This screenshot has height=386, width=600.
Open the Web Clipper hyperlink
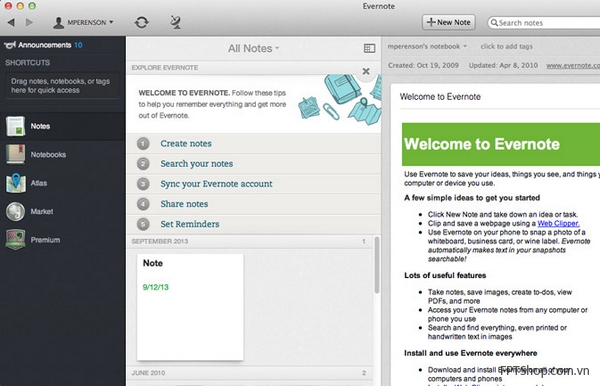point(558,223)
